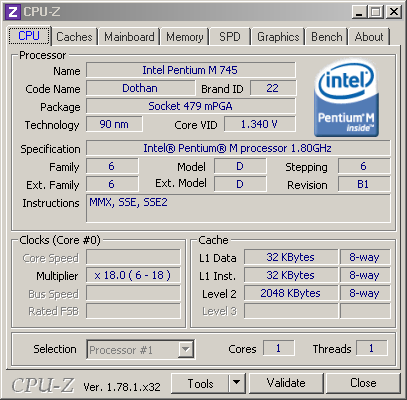Image resolution: width=407 pixels, height=400 pixels.
Task: Close the window with the X button
Action: 394,12
